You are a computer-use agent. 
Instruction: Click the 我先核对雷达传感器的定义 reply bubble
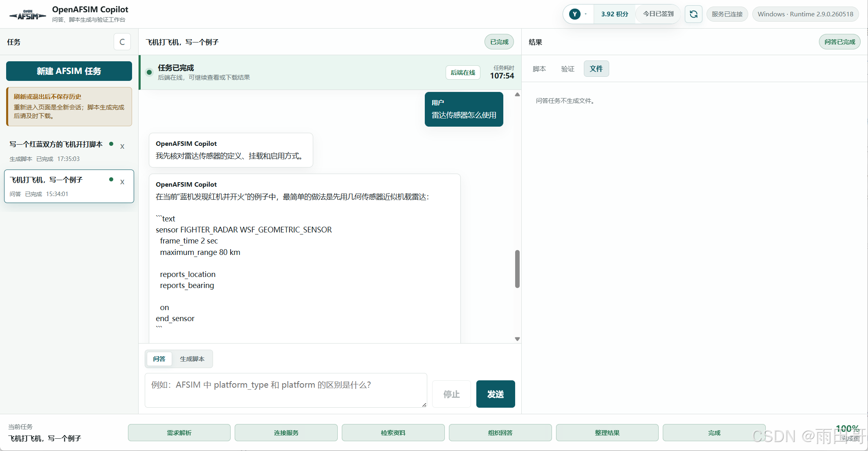click(231, 150)
